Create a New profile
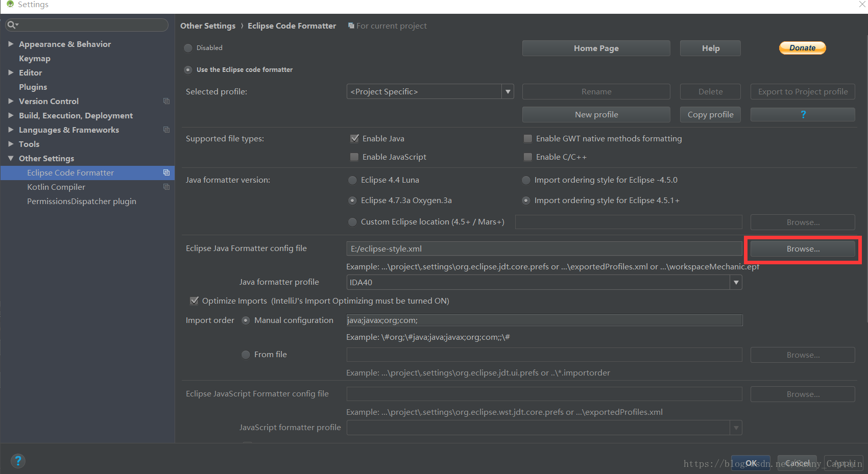868x474 pixels. 596,114
